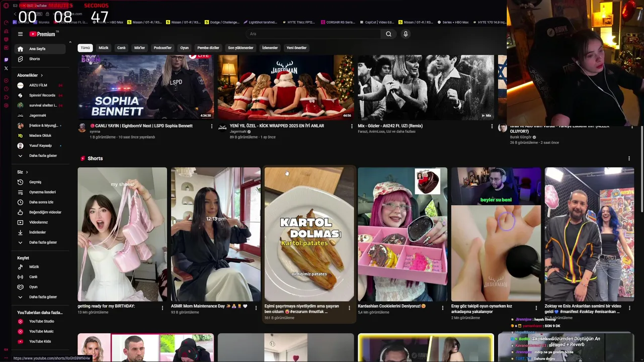The image size is (644, 362).
Task: Expand Keşfet section Daha fazla göster
Action: [x=40, y=297]
